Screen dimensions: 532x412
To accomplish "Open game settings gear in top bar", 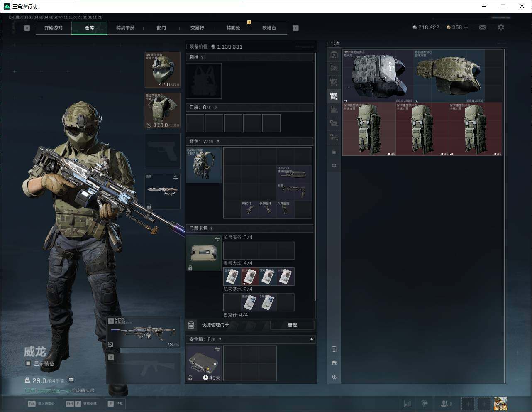I will [501, 27].
